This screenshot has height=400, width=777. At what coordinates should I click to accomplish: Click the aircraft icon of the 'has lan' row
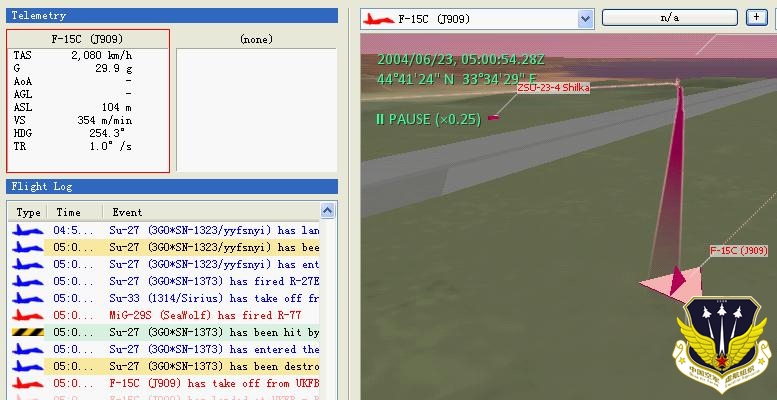coord(28,230)
